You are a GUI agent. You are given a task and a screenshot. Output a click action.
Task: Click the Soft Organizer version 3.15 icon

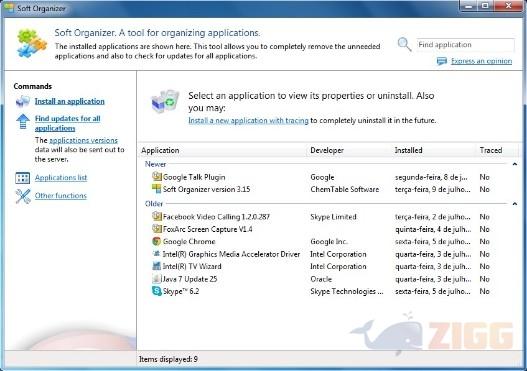pos(157,189)
